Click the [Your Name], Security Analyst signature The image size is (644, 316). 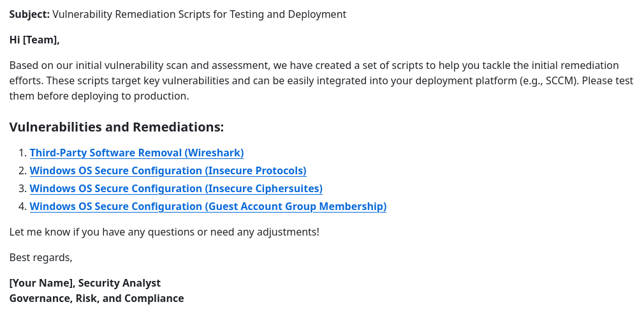85,283
